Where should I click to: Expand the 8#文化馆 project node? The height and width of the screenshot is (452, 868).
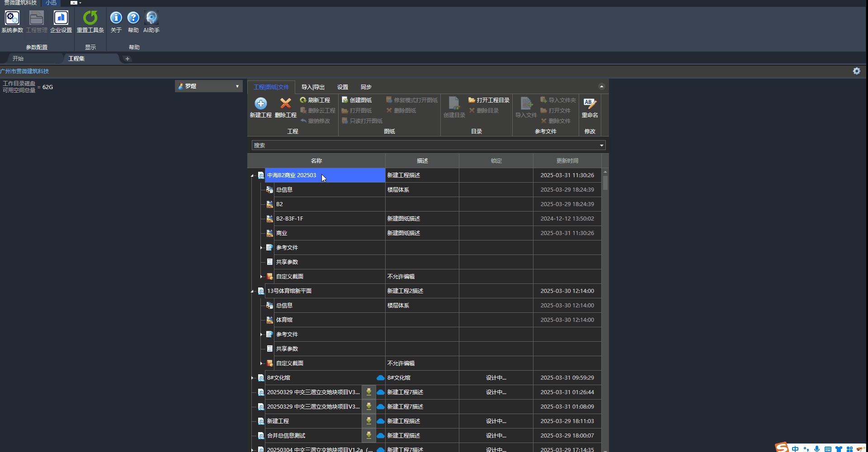(x=252, y=378)
